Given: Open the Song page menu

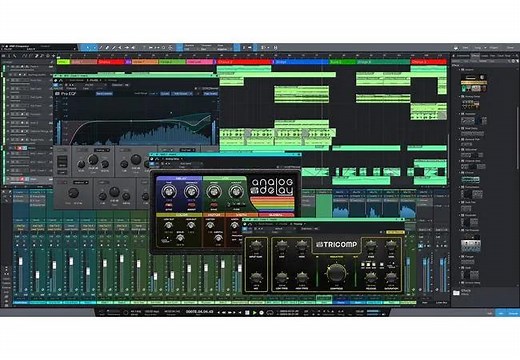Looking at the screenshot, I should pyautogui.click(x=479, y=48).
